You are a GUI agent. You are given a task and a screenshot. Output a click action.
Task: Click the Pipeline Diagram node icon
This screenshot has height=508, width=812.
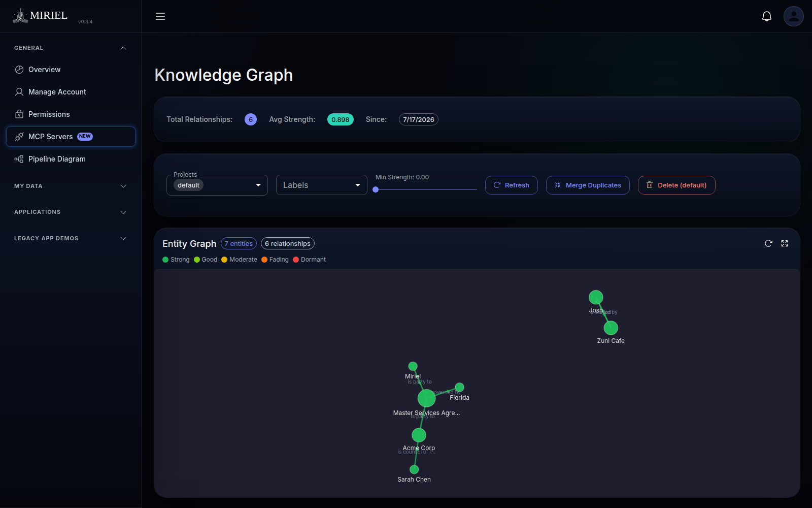(x=19, y=159)
